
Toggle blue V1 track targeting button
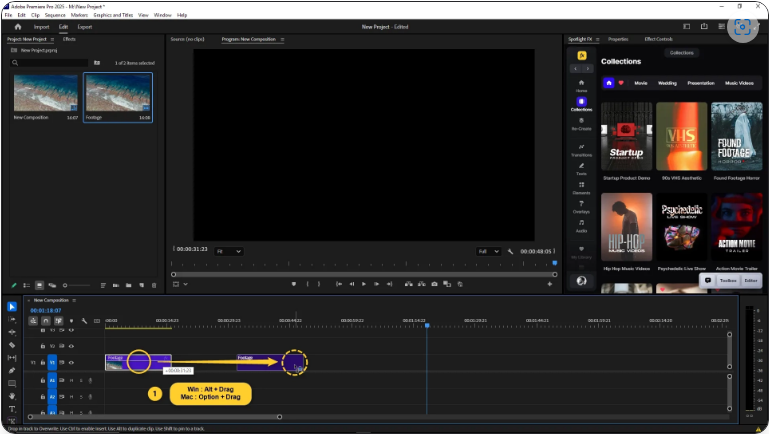(x=52, y=363)
